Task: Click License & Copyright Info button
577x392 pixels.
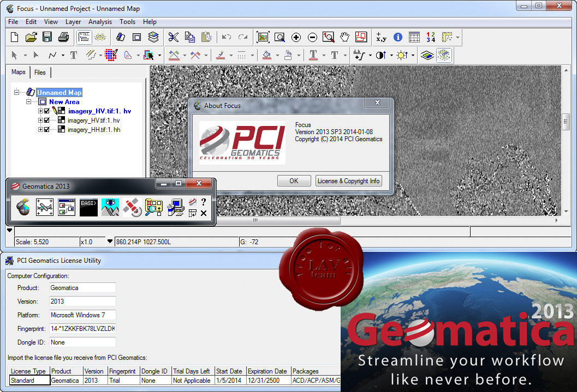Action: coord(348,181)
